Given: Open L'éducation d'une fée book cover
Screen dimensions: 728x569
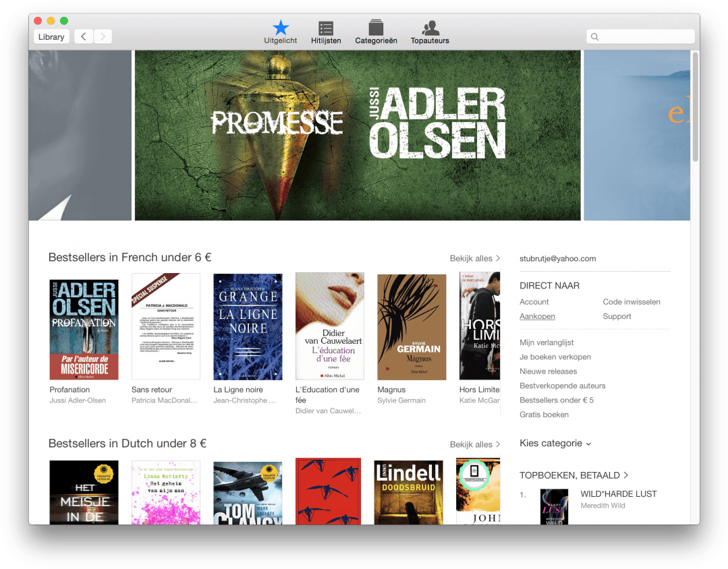Looking at the screenshot, I should [x=330, y=326].
